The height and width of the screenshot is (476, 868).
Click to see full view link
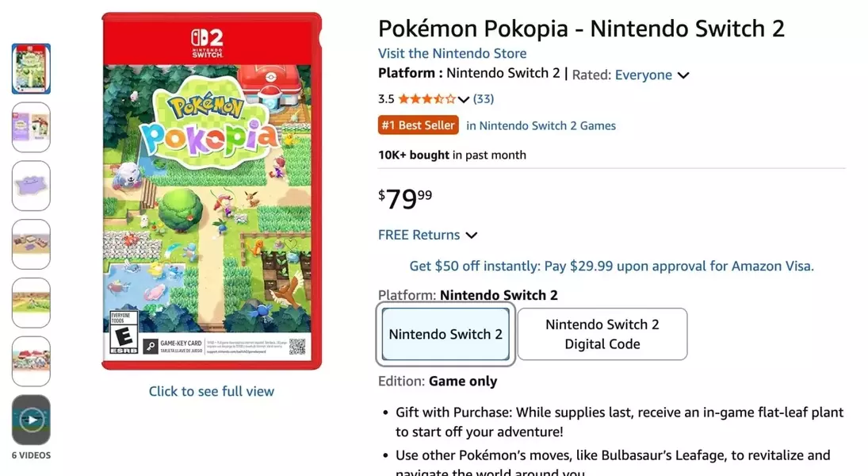click(x=212, y=391)
